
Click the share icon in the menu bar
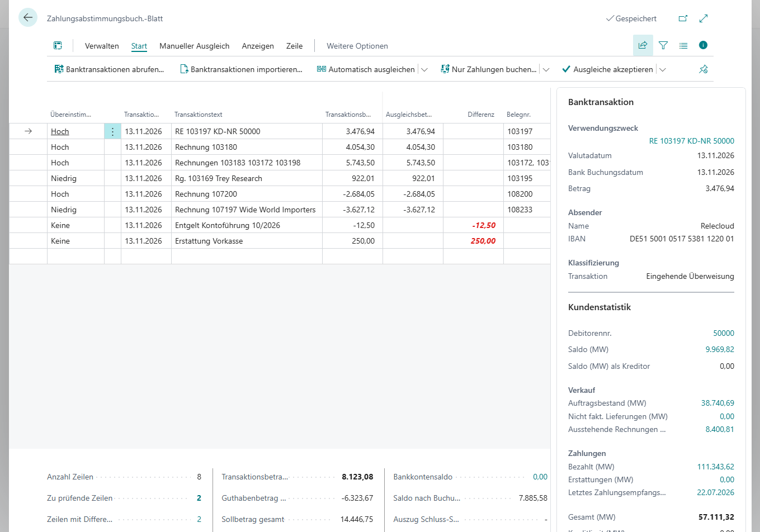(x=643, y=45)
